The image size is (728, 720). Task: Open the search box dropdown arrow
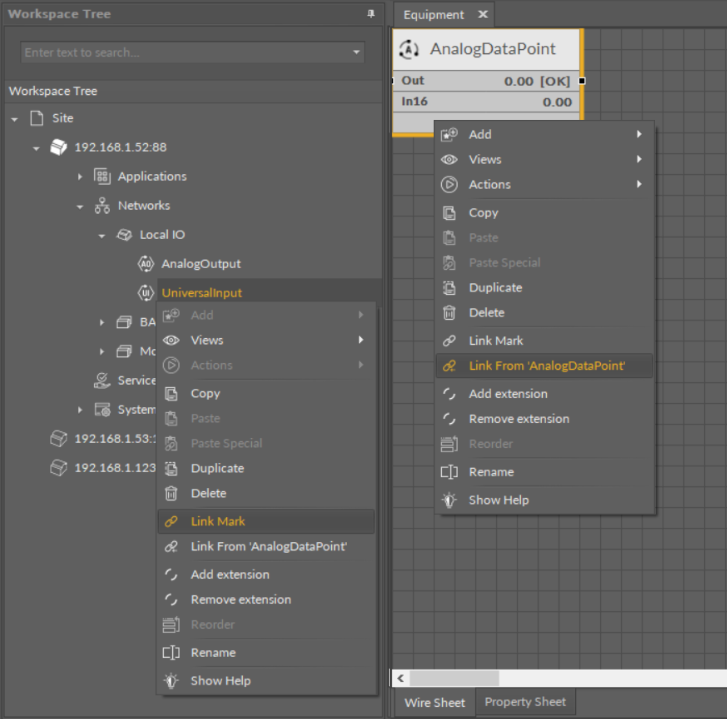pyautogui.click(x=356, y=52)
